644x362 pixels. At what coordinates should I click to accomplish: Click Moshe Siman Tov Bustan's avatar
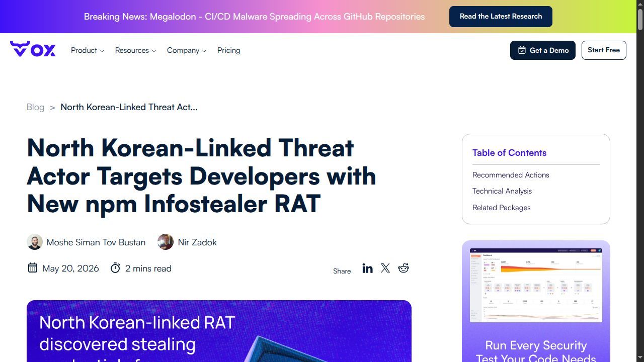[x=35, y=242]
